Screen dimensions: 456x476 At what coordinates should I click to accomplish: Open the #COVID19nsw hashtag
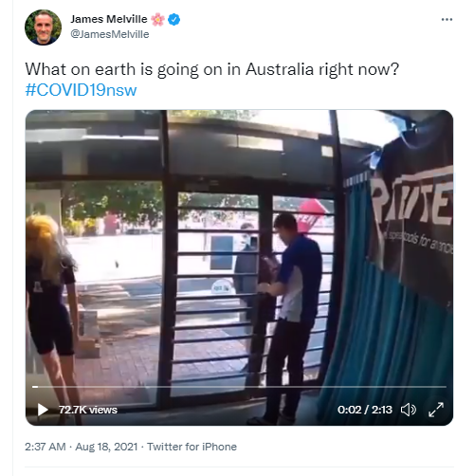coord(81,90)
